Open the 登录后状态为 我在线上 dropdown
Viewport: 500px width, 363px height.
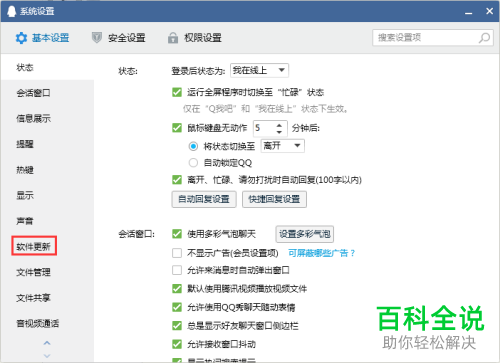pyautogui.click(x=259, y=70)
